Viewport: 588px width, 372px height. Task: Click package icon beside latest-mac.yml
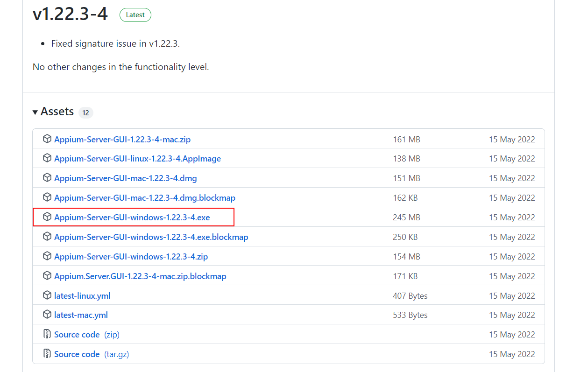(x=47, y=315)
